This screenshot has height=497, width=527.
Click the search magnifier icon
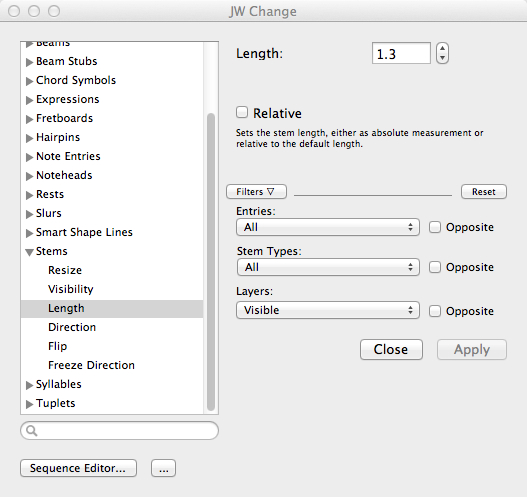click(x=32, y=430)
